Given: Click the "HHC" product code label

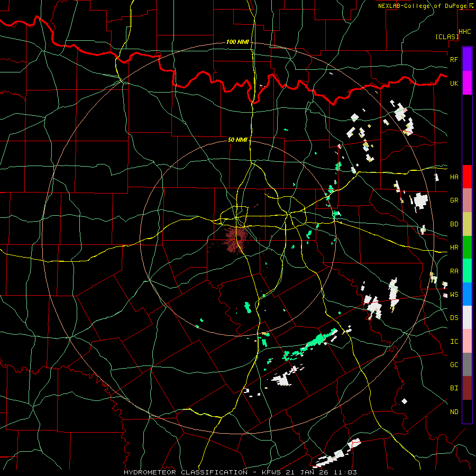Looking at the screenshot, I should tap(465, 32).
